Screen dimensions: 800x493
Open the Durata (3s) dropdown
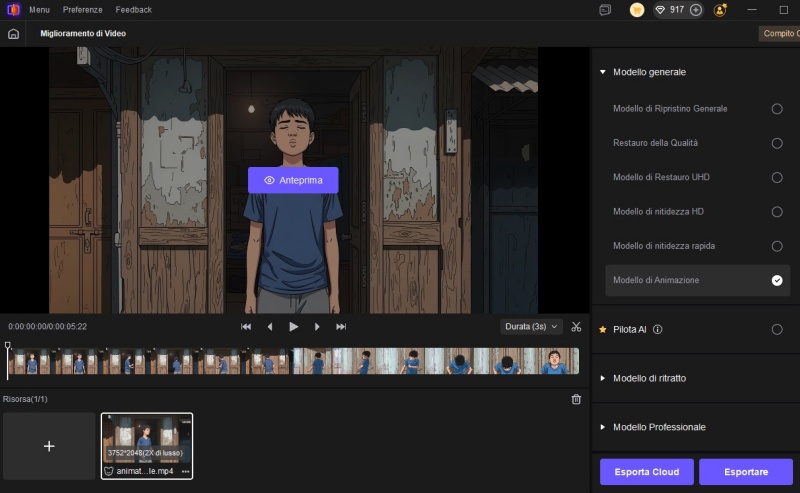coord(531,327)
